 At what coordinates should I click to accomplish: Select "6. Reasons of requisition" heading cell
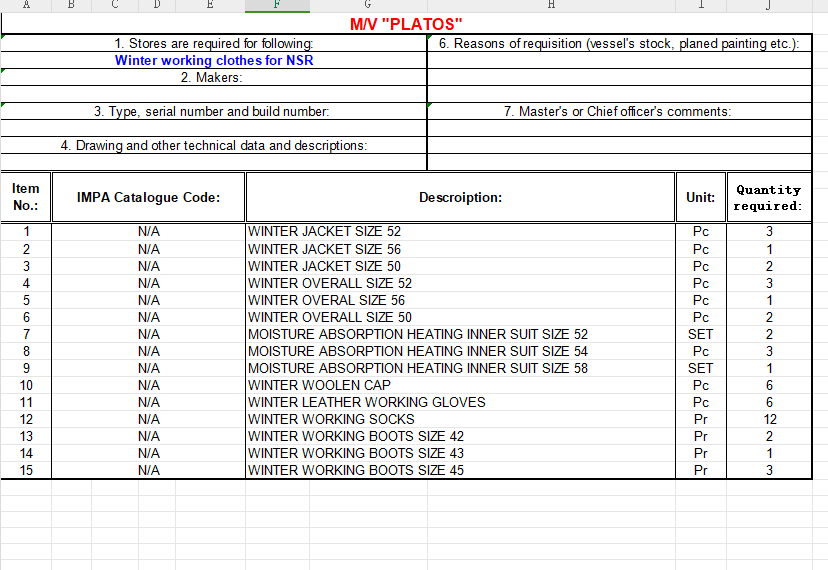click(617, 43)
